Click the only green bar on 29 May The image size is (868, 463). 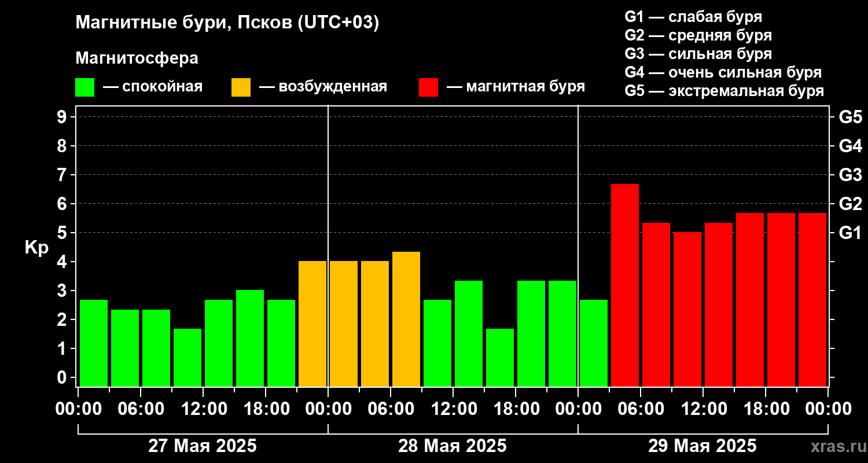tap(594, 343)
